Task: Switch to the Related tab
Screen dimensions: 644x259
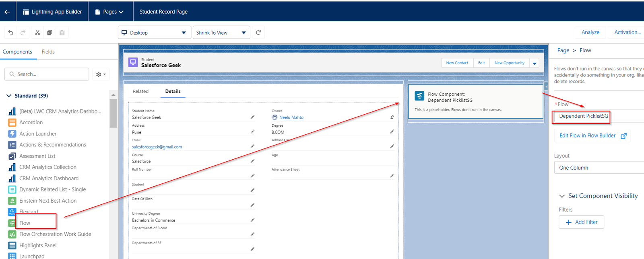Action: (140, 91)
